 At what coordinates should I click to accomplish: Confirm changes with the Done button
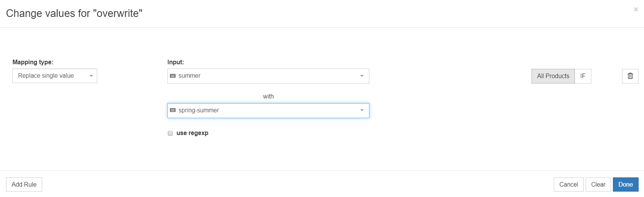pyautogui.click(x=625, y=185)
